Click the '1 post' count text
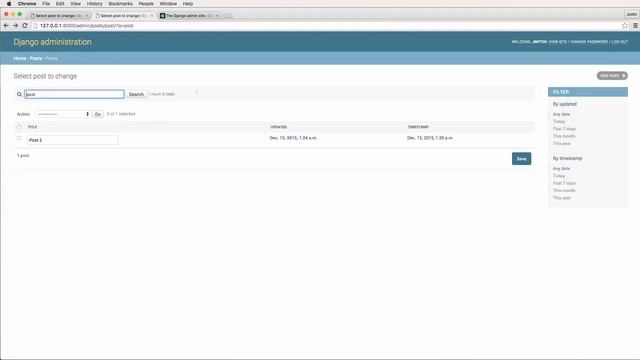This screenshot has width=640, height=360. click(23, 156)
